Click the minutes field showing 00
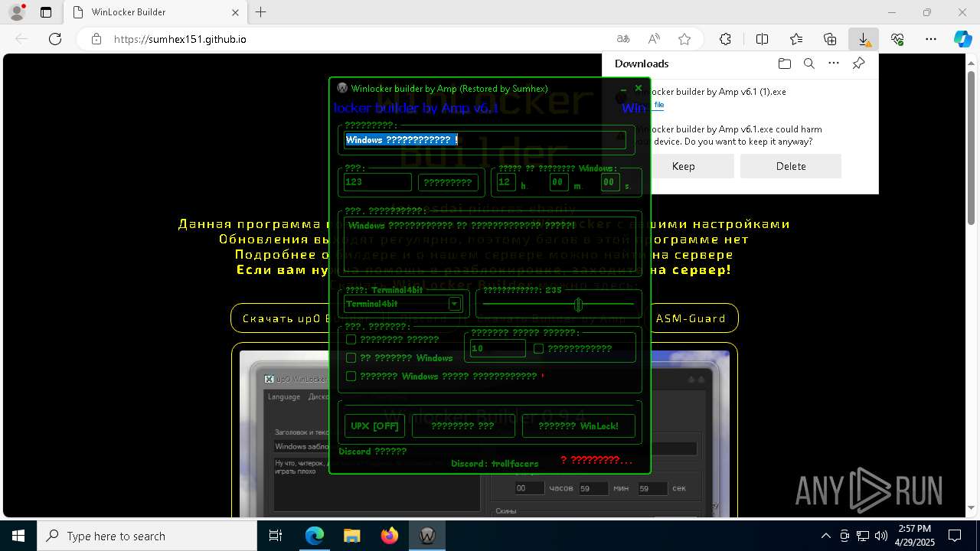Viewport: 980px width, 551px height. coord(558,182)
